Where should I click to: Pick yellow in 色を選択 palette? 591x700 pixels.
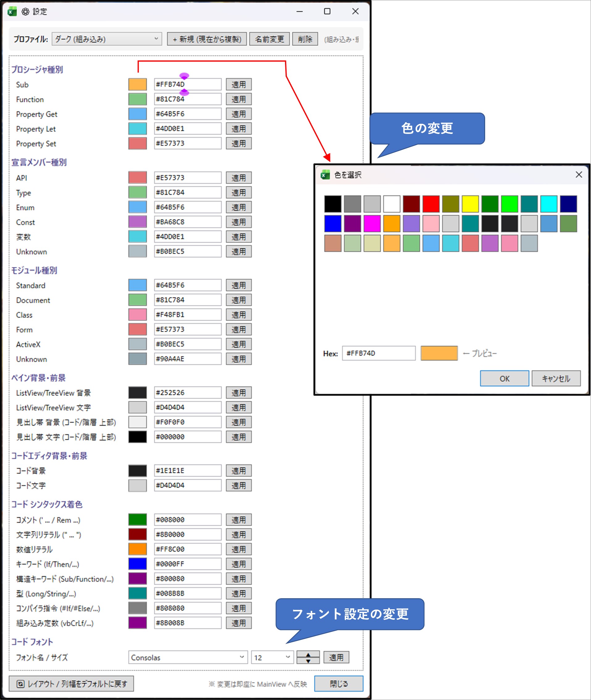tap(470, 204)
